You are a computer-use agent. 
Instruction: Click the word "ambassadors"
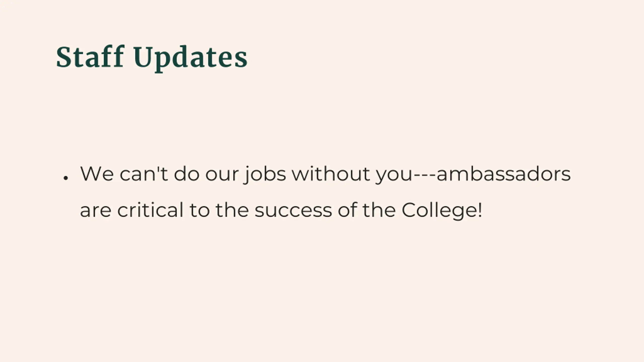click(x=504, y=173)
